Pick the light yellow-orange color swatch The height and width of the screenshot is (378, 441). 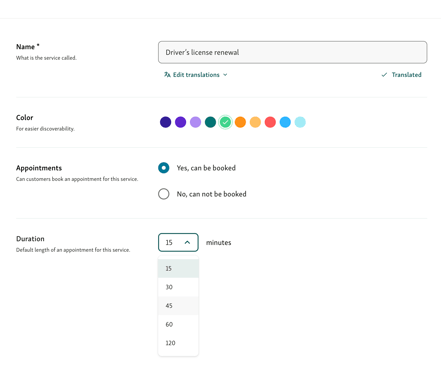(255, 122)
